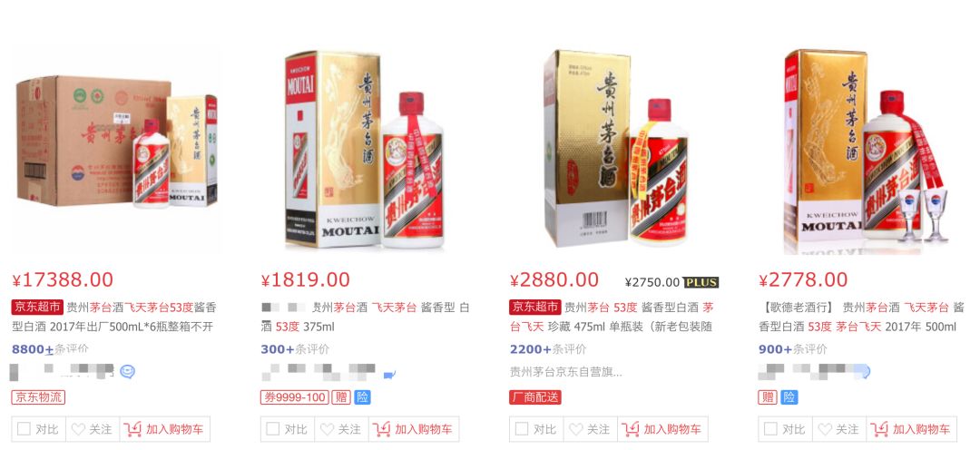Enable 对比 compare for the ¥2778 Moutai

pyautogui.click(x=770, y=429)
